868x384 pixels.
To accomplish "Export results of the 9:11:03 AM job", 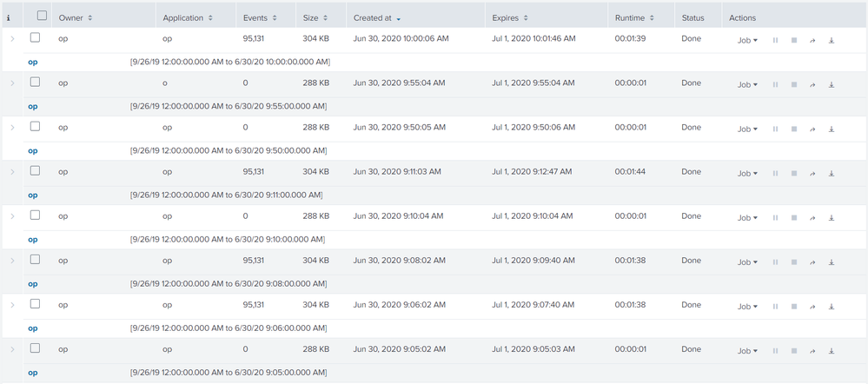I will [x=832, y=173].
